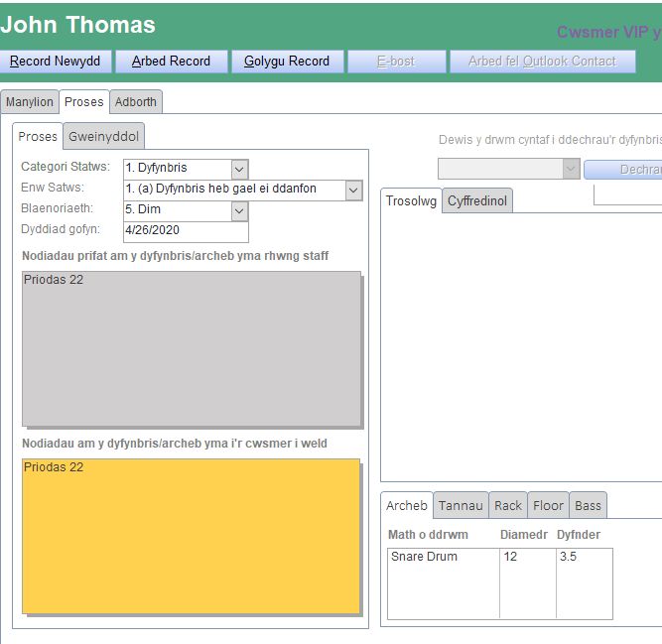Expand the Categori Statws dropdown

pos(239,169)
